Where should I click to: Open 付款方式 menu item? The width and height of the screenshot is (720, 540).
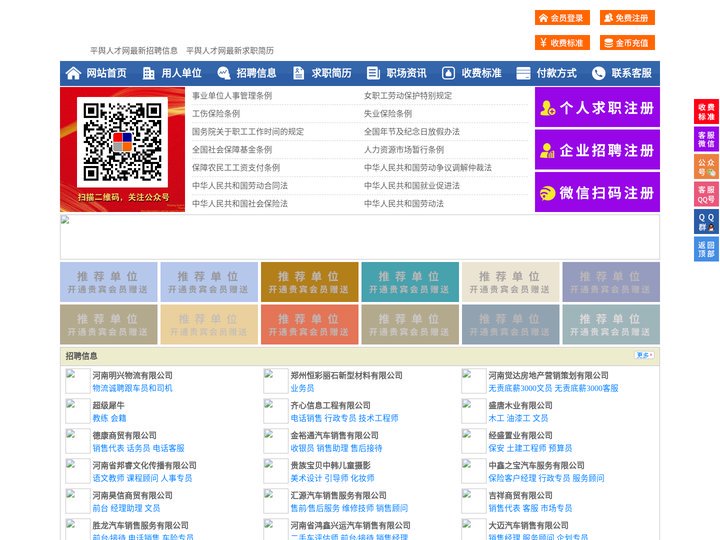click(556, 73)
